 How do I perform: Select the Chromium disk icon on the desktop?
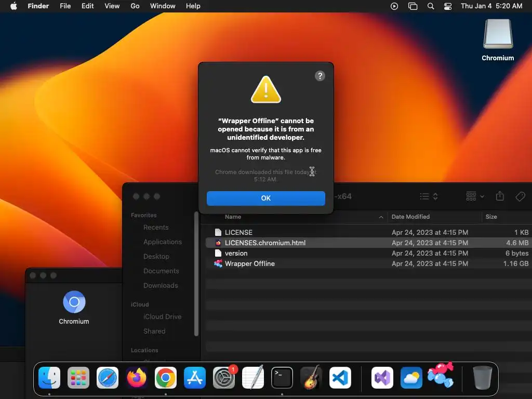point(498,34)
